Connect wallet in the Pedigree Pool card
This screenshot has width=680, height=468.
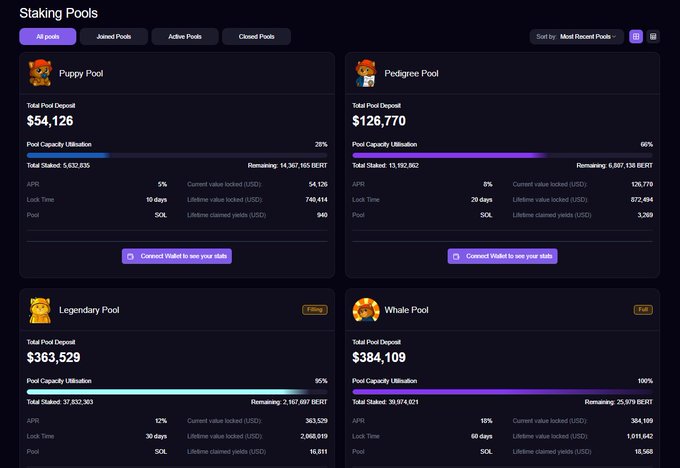point(503,256)
